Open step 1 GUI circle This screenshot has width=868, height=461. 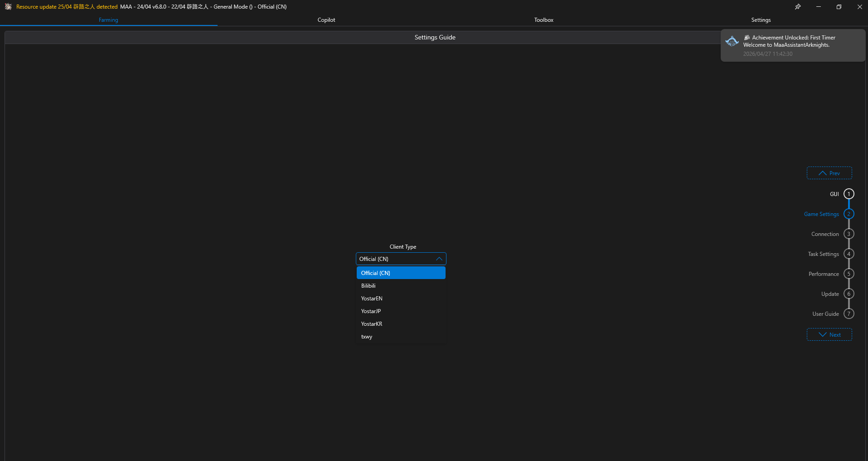click(x=849, y=194)
